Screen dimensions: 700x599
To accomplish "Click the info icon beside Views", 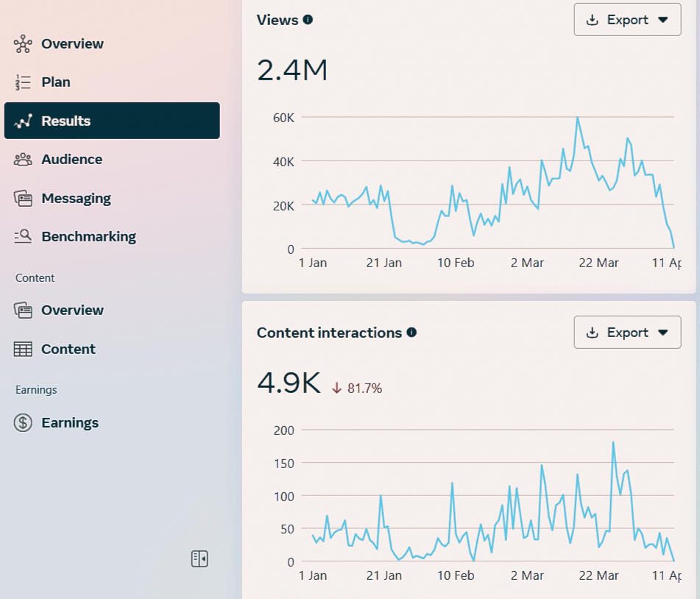I will tap(308, 20).
